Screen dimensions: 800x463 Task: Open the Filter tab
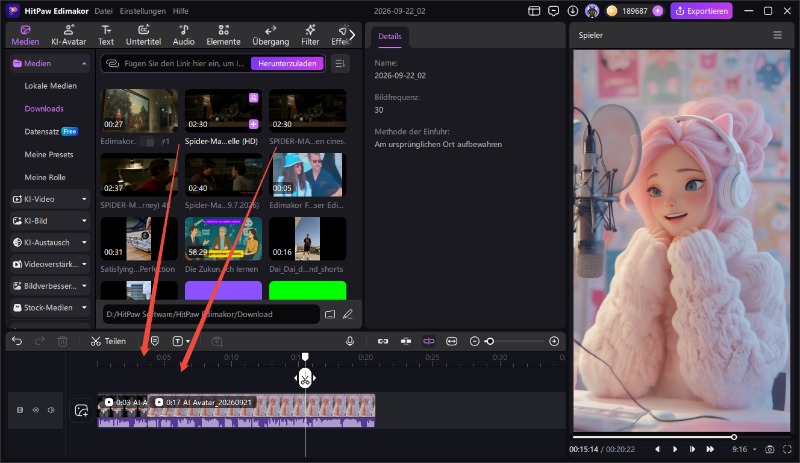click(310, 35)
